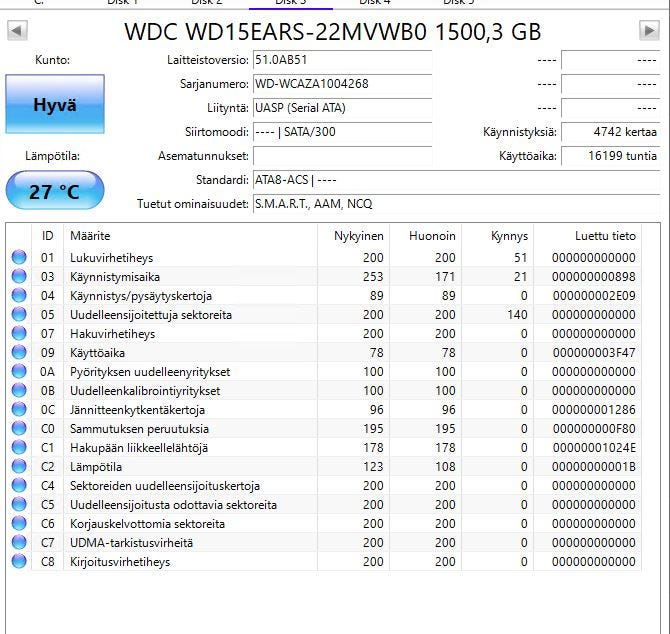The height and width of the screenshot is (634, 670).
Task: Select the UDMA-tarkistusvirheitä attribute name
Action: pyautogui.click(x=132, y=543)
